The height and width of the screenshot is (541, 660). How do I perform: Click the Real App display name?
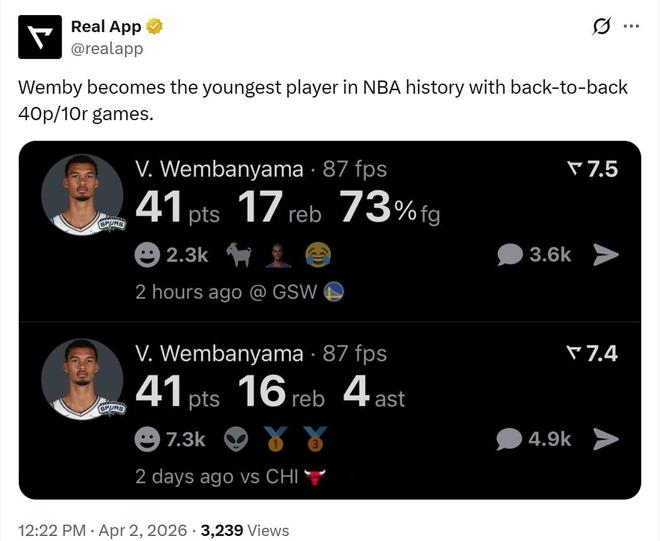click(x=106, y=27)
